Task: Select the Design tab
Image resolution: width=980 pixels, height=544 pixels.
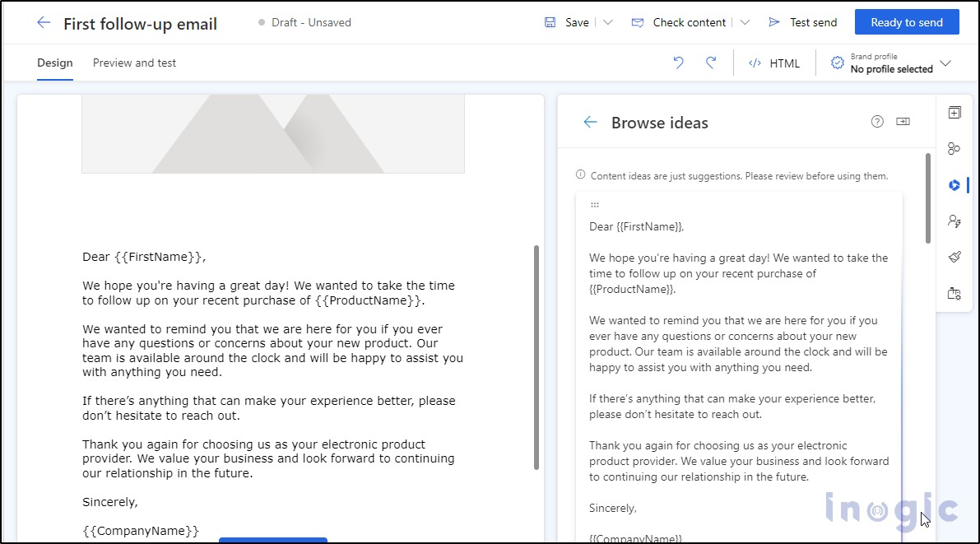Action: click(54, 63)
